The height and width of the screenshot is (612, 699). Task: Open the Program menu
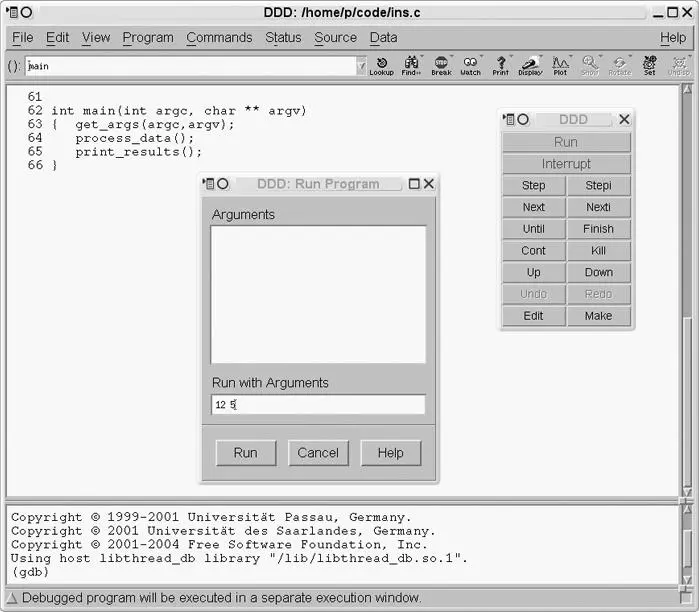tap(148, 38)
